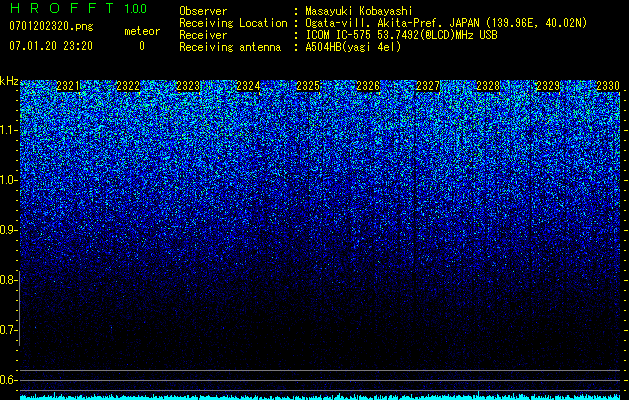Viewport: 629px width, 400px height.
Task: Click the 2327 time marker
Action: tap(428, 86)
